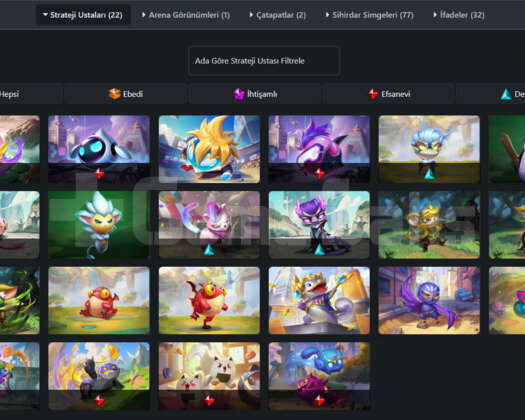Open the purple caped owl tactician card
This screenshot has height=420, width=525.
[x=429, y=300]
